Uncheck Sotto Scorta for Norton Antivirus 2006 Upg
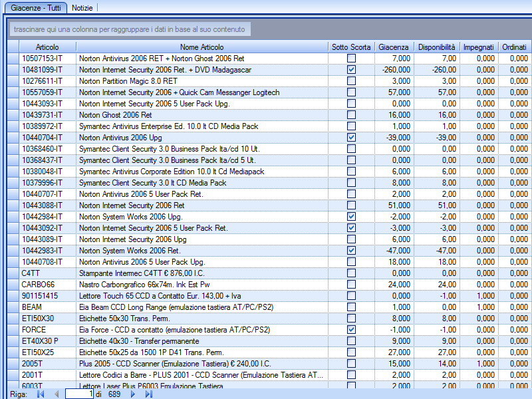The width and height of the screenshot is (532, 399). (x=352, y=138)
